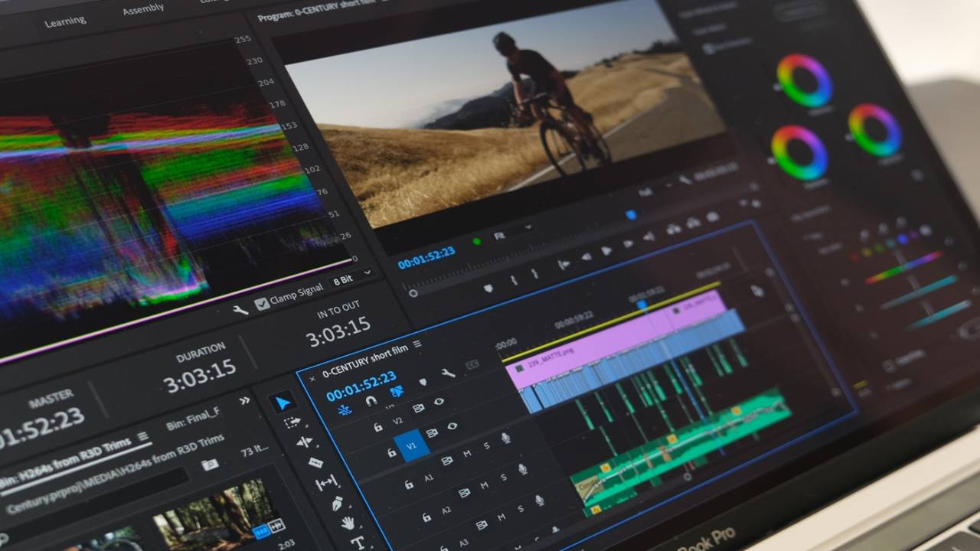Select the Type tool
This screenshot has height=551, width=980.
[358, 543]
